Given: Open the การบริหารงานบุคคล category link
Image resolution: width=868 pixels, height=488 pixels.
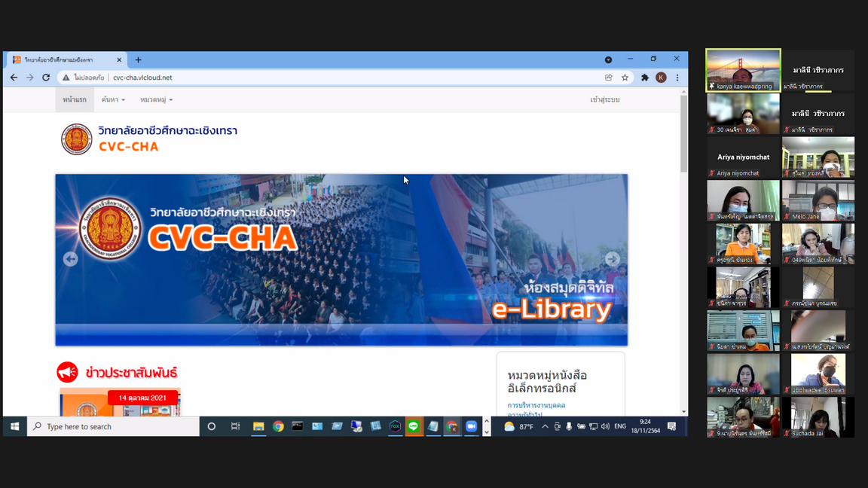Looking at the screenshot, I should pos(536,406).
